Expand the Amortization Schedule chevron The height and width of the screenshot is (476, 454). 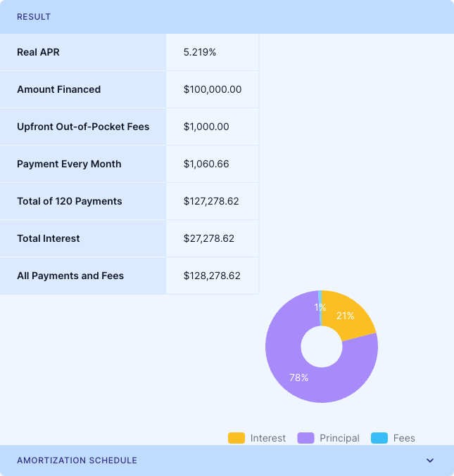click(x=430, y=461)
